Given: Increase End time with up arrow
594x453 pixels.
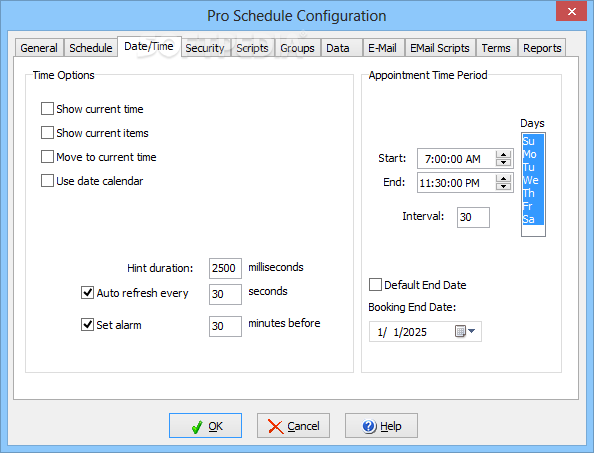Looking at the screenshot, I should [503, 179].
